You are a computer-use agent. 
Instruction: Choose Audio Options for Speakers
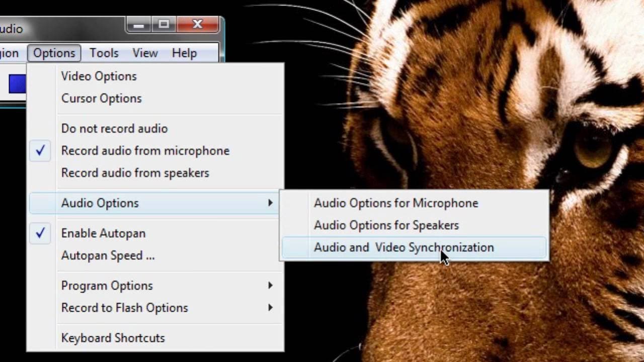(x=386, y=225)
